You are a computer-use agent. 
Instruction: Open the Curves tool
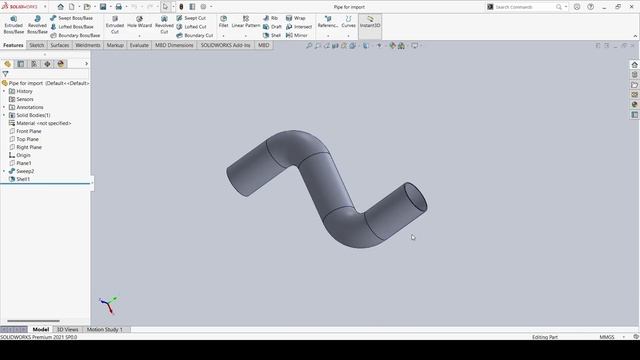(x=348, y=22)
